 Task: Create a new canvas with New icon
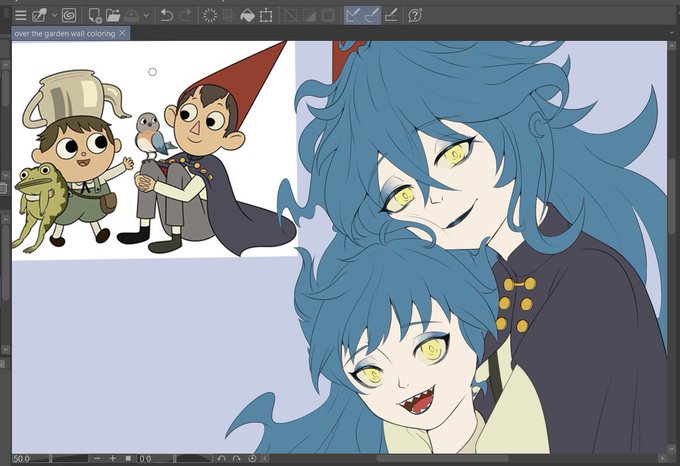95,16
